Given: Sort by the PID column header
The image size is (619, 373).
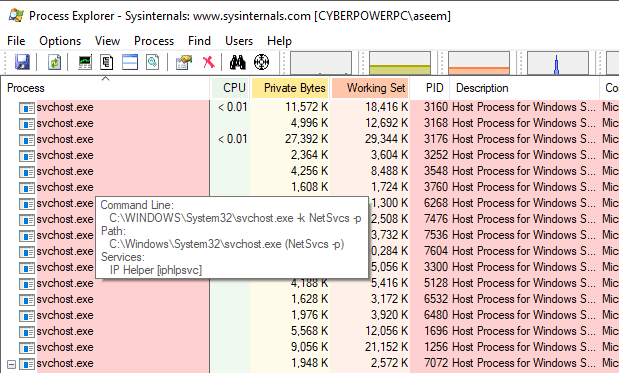Looking at the screenshot, I should 430,88.
